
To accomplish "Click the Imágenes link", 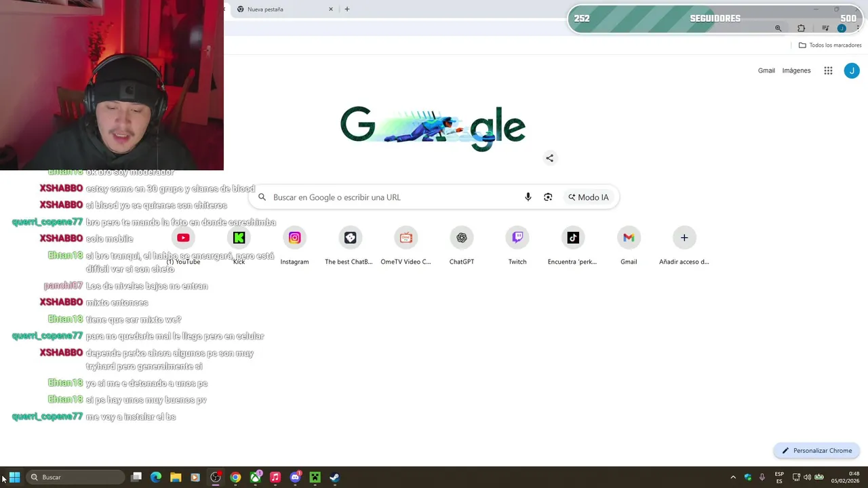I will click(796, 70).
